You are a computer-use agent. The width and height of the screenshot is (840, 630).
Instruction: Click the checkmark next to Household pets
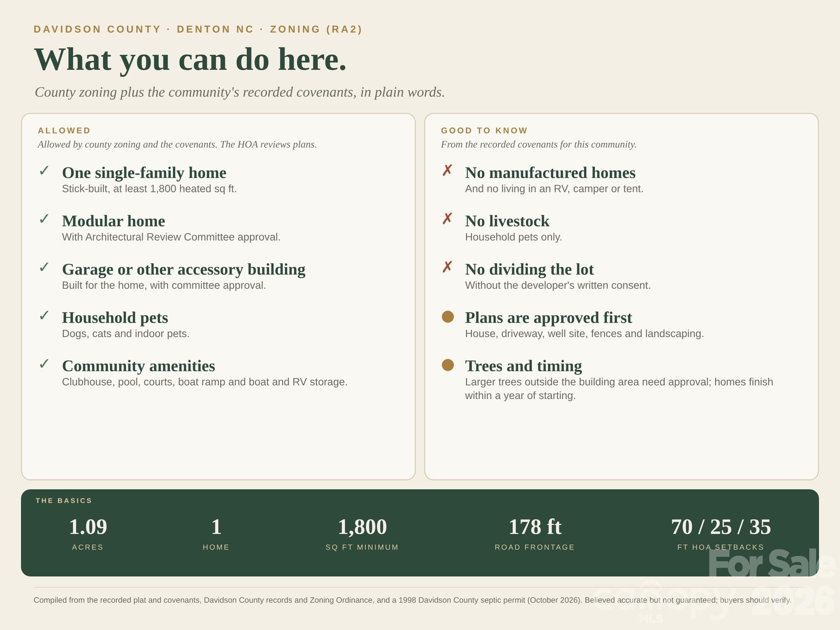(x=44, y=315)
